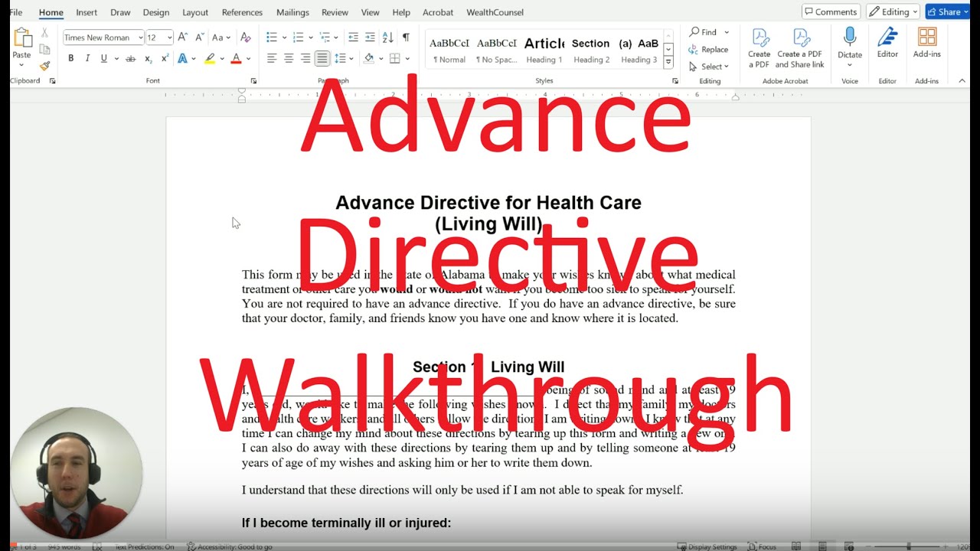The image size is (980, 551).
Task: Open the Layout ribbon tab
Action: 195,12
